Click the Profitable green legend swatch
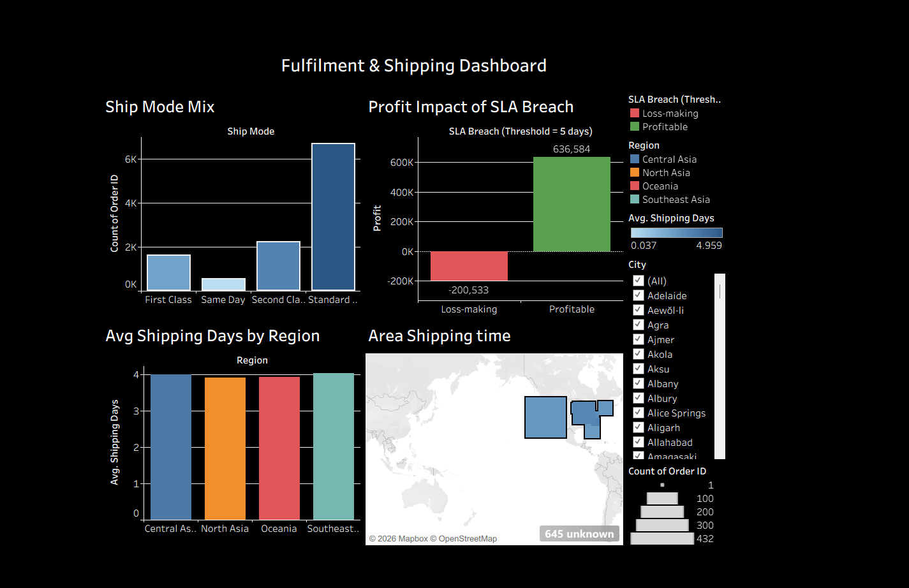The width and height of the screenshot is (909, 588). click(x=635, y=126)
